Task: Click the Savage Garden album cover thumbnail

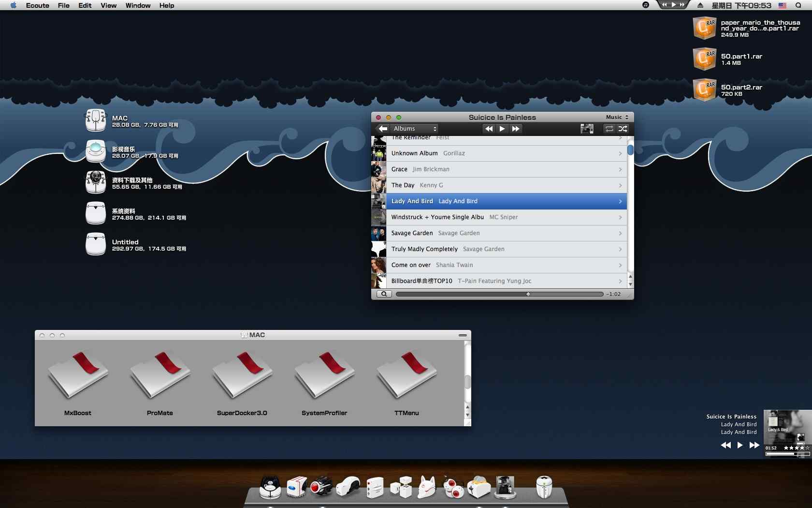Action: click(x=378, y=233)
